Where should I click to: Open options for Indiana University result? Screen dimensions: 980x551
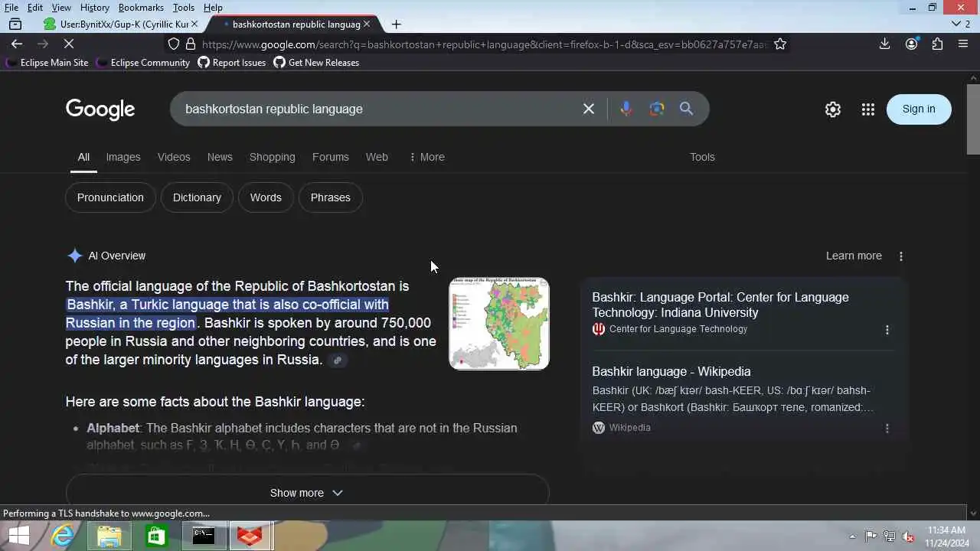coord(887,329)
